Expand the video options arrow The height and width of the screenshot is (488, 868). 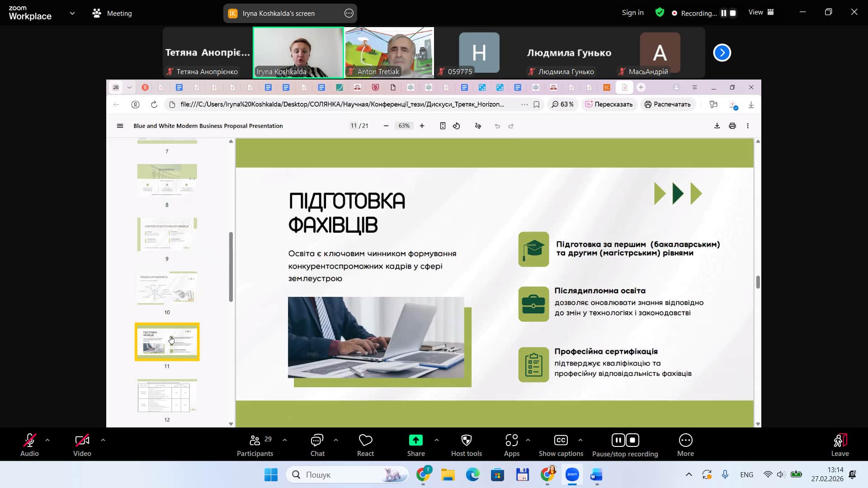(x=103, y=440)
